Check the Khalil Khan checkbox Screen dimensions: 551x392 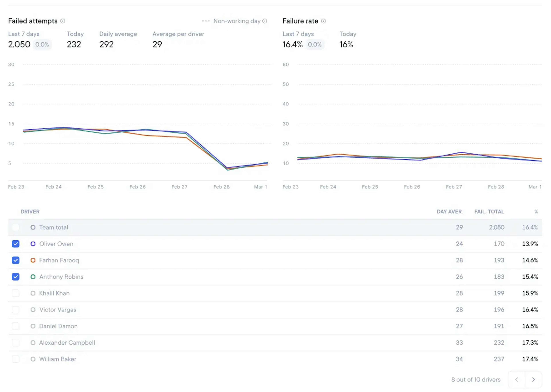coord(16,293)
